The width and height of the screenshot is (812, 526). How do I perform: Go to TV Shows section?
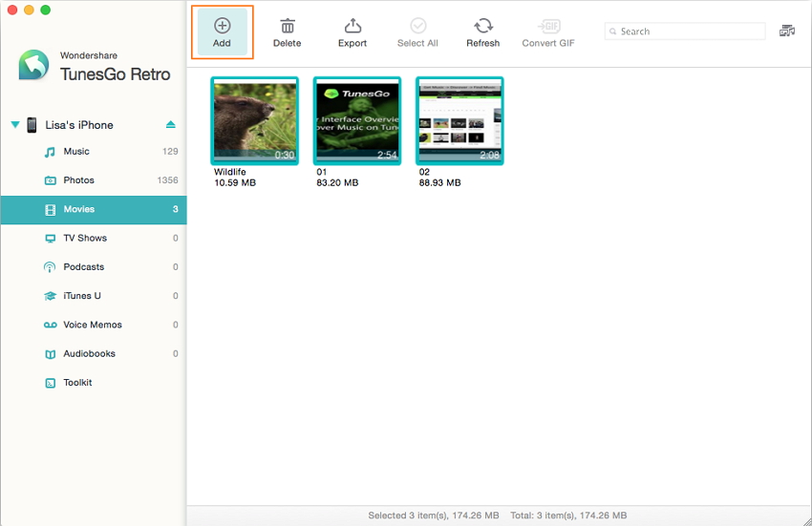tap(85, 238)
